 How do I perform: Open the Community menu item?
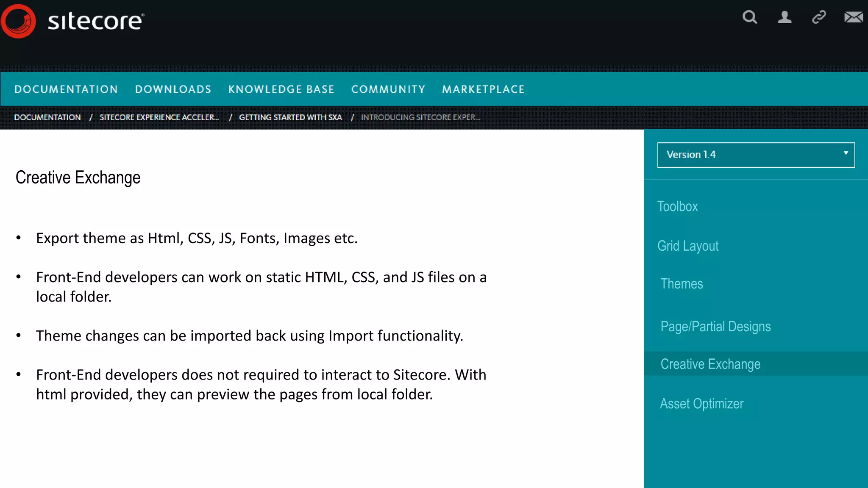click(388, 89)
